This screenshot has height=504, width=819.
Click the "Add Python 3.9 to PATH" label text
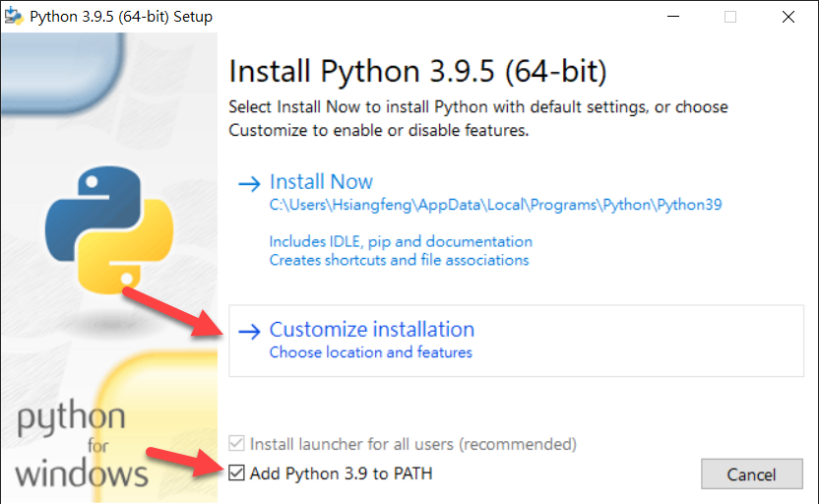(341, 473)
